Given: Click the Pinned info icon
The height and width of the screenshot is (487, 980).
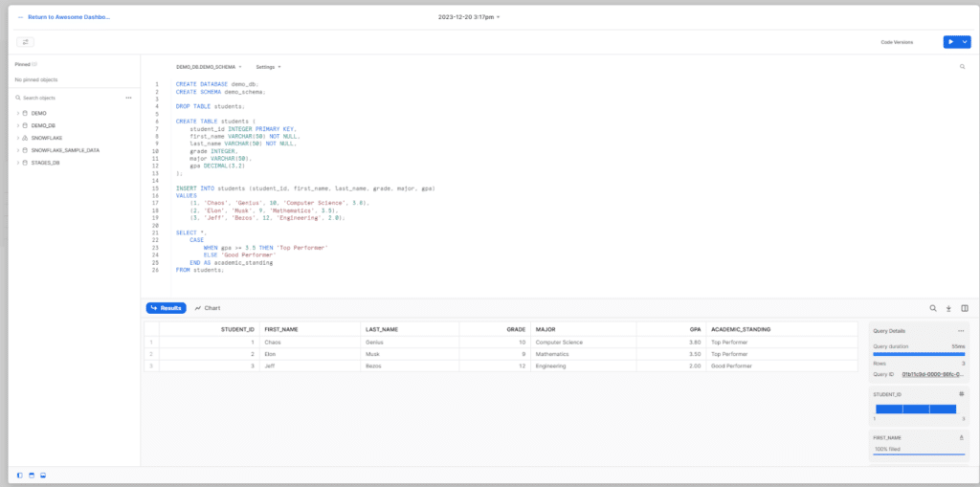Looking at the screenshot, I should click(34, 64).
